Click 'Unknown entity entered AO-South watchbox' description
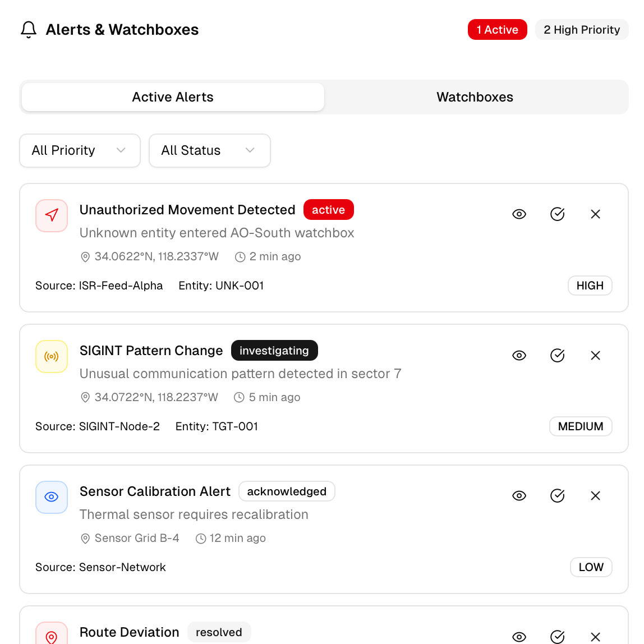Screen dimensions: 644x644 click(217, 233)
